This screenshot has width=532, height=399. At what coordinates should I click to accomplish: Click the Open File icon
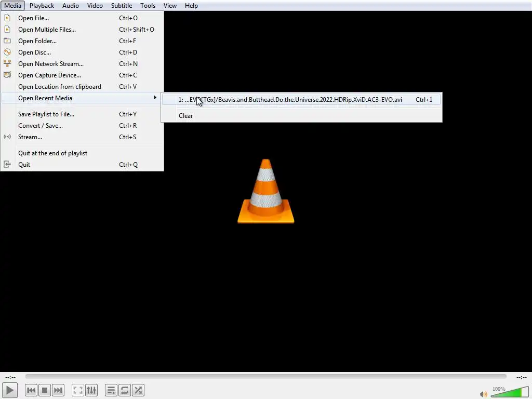point(7,18)
